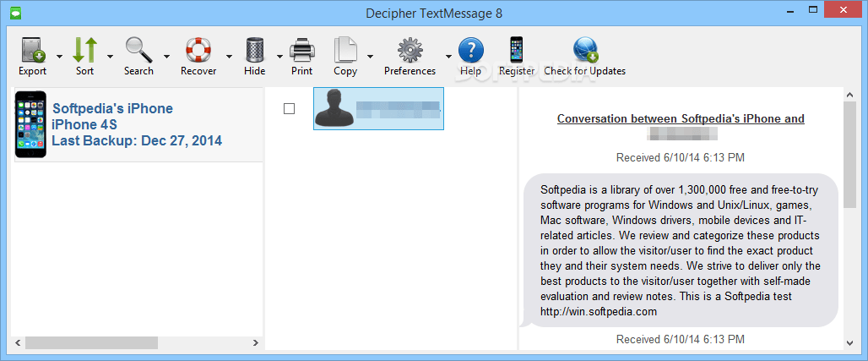The height and width of the screenshot is (361, 868).
Task: Click the Register phone icon
Action: pos(517,50)
